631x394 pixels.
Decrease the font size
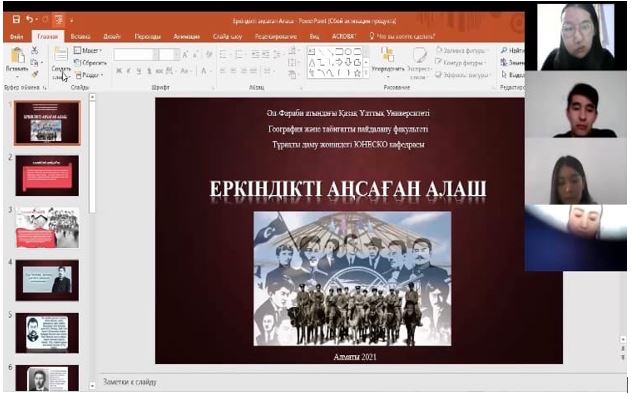point(195,55)
